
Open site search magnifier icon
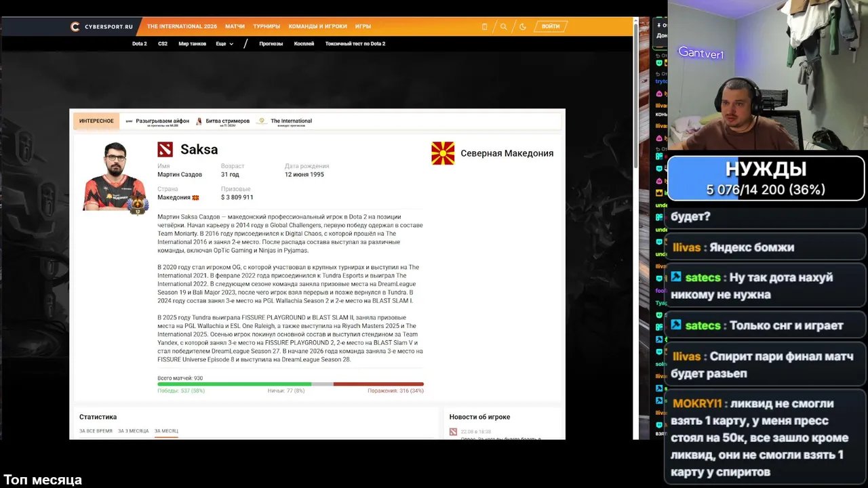point(503,26)
